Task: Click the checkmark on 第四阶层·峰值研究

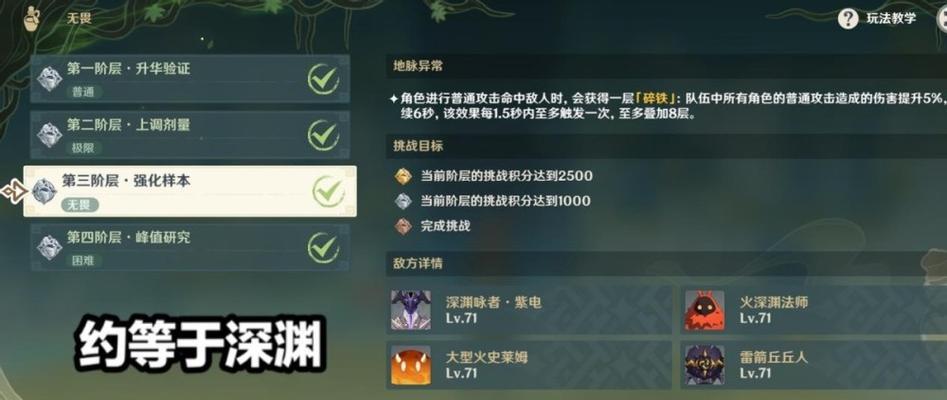Action: [323, 248]
